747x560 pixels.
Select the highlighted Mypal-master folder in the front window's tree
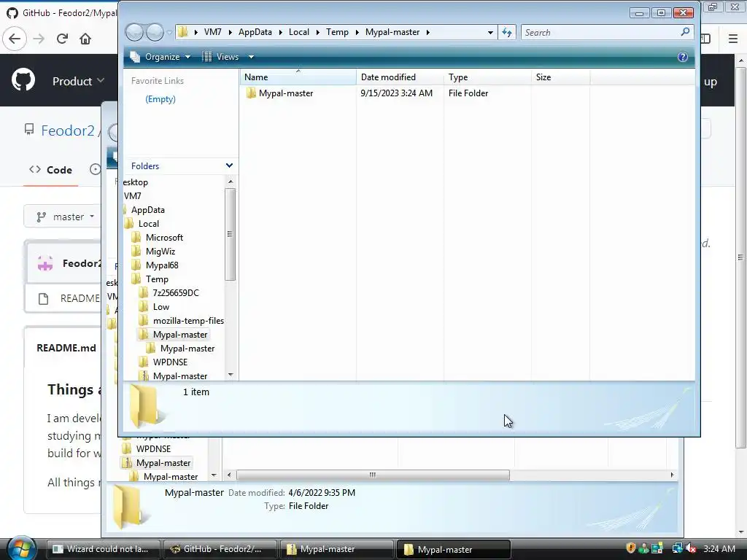tap(180, 334)
